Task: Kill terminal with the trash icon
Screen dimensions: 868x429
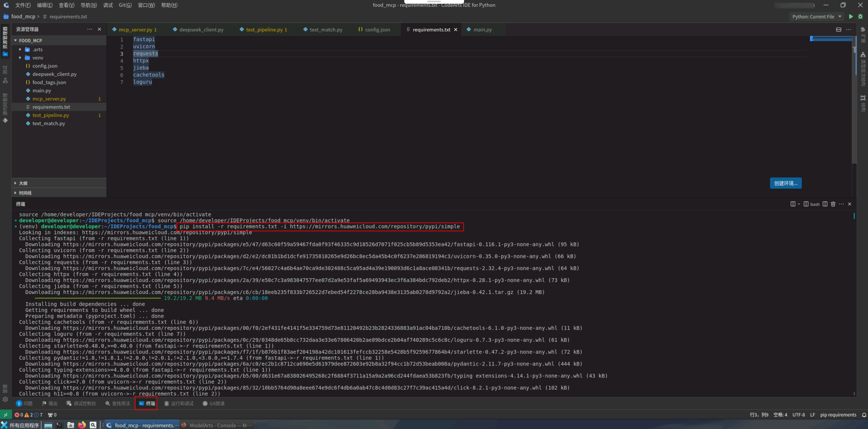Action: click(x=833, y=204)
